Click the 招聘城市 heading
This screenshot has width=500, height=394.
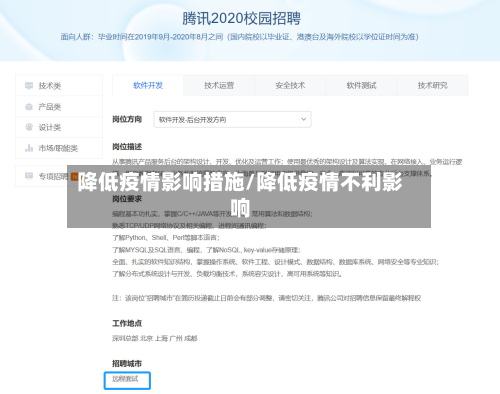[127, 363]
